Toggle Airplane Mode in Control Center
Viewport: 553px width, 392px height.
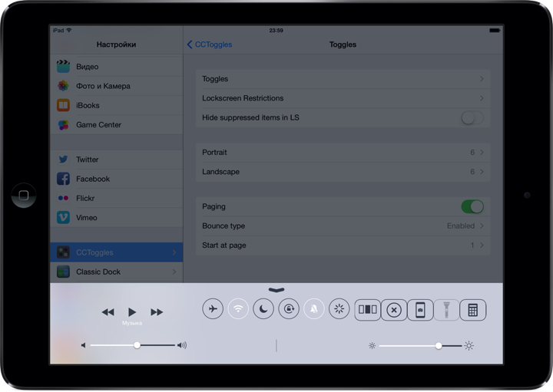point(213,309)
